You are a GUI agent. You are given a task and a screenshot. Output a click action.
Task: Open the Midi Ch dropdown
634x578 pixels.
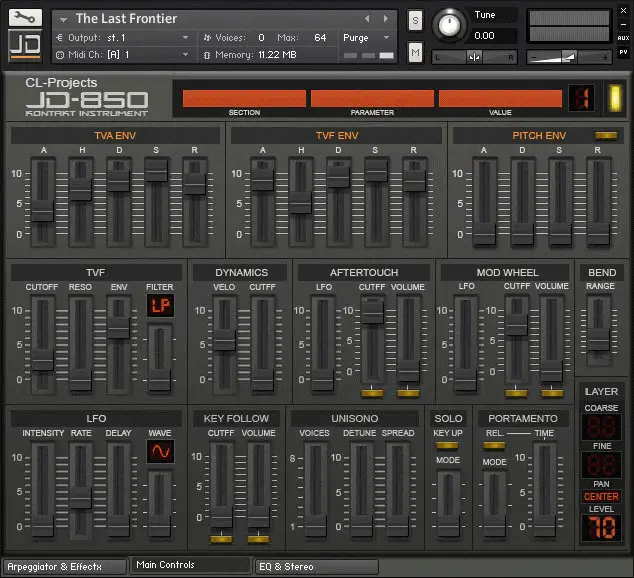pyautogui.click(x=185, y=55)
